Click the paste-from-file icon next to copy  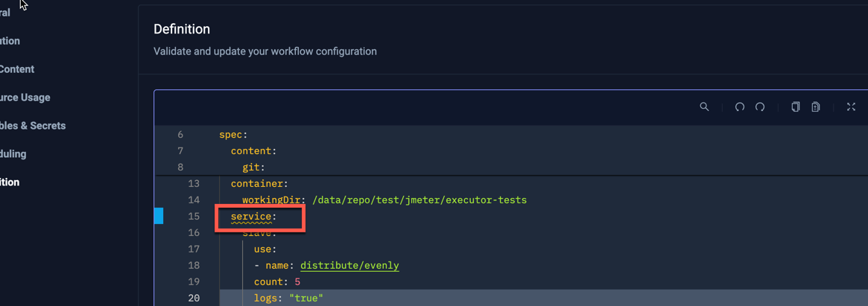click(x=816, y=107)
